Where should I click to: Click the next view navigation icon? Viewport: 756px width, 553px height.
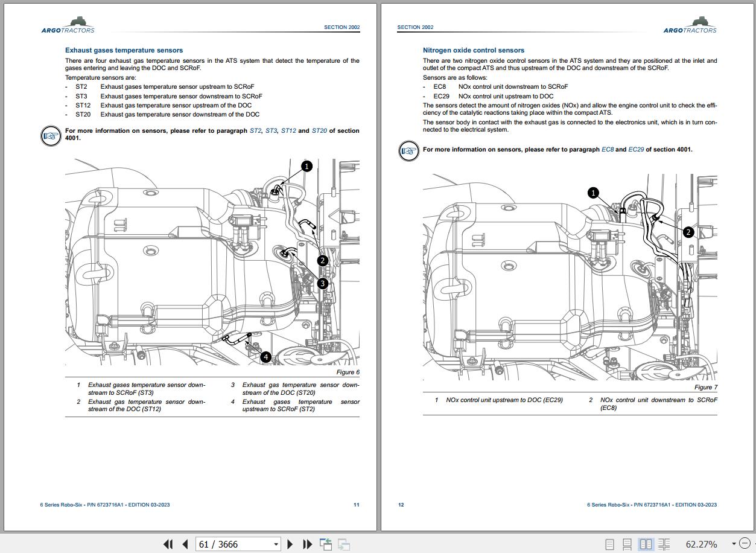point(344,544)
